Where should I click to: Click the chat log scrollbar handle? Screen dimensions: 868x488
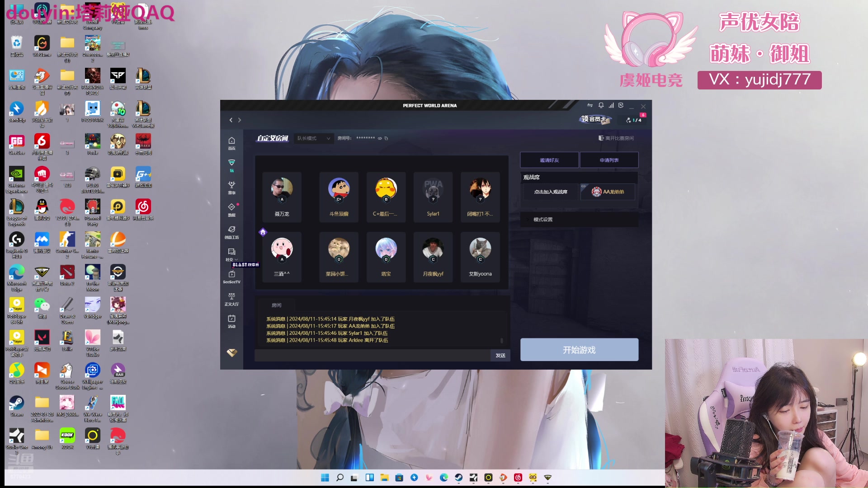[501, 340]
